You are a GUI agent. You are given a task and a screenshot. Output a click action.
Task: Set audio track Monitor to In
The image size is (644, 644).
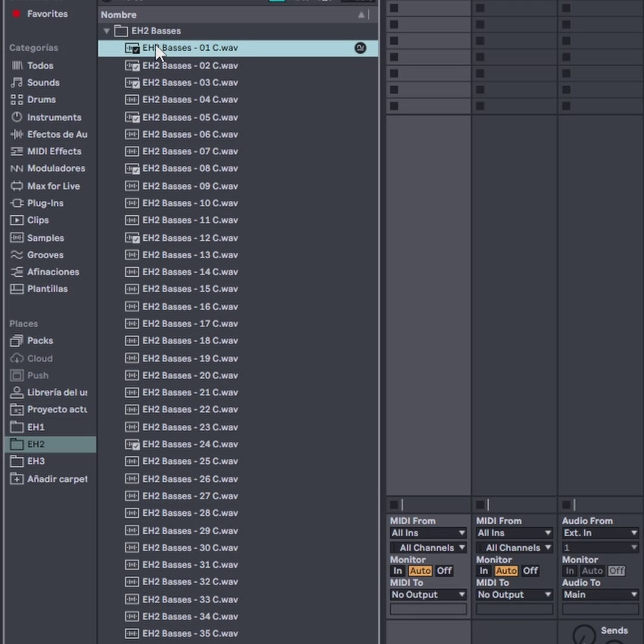coord(569,571)
